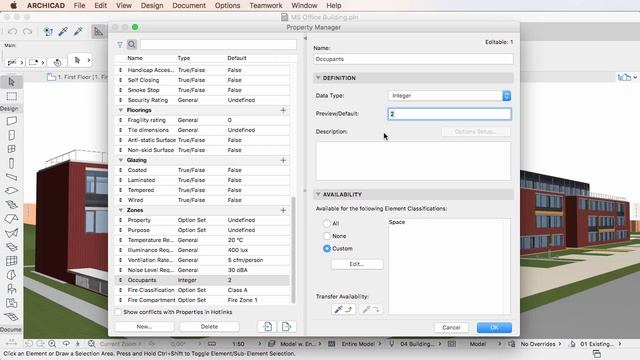Open the Options menu
The image size is (640, 360).
(x=227, y=5)
